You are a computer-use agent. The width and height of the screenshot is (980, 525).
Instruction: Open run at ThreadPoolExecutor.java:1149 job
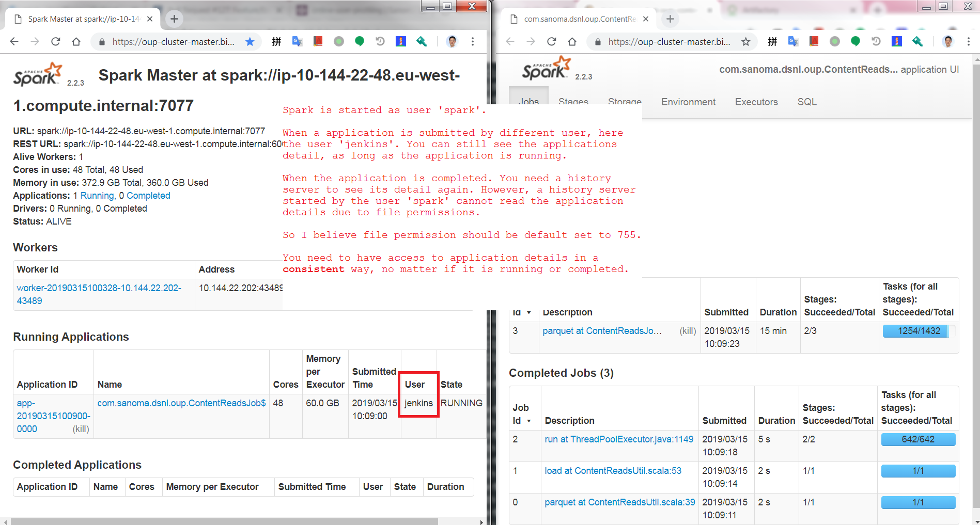point(619,439)
